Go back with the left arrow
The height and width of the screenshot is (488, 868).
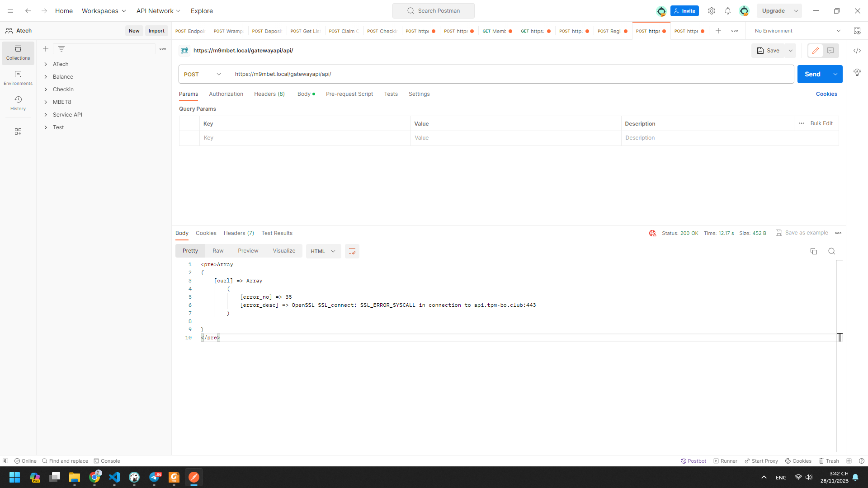click(x=28, y=11)
